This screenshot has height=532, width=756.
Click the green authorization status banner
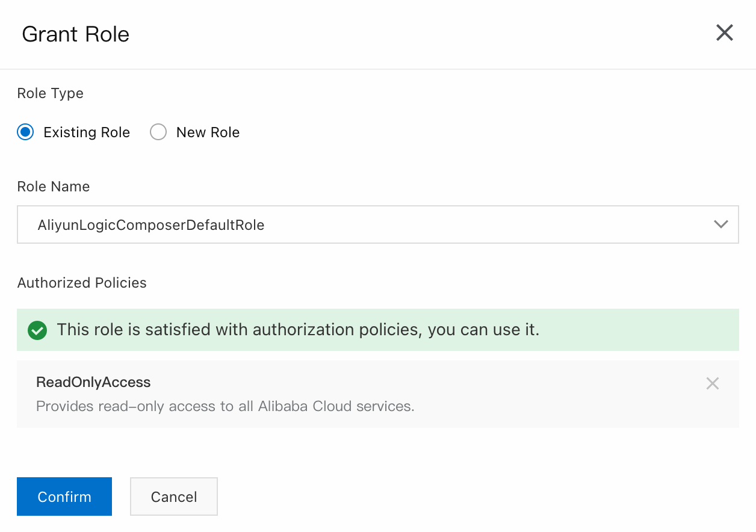click(632, 330)
